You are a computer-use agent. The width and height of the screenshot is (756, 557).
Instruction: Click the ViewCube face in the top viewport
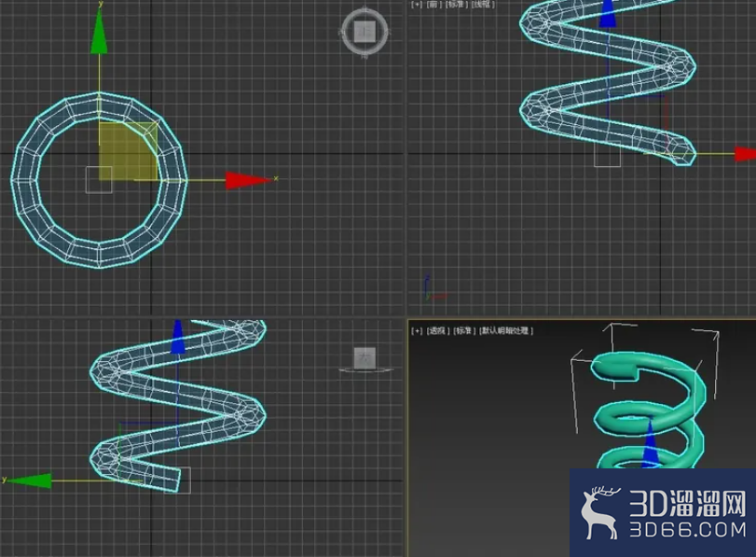[364, 32]
